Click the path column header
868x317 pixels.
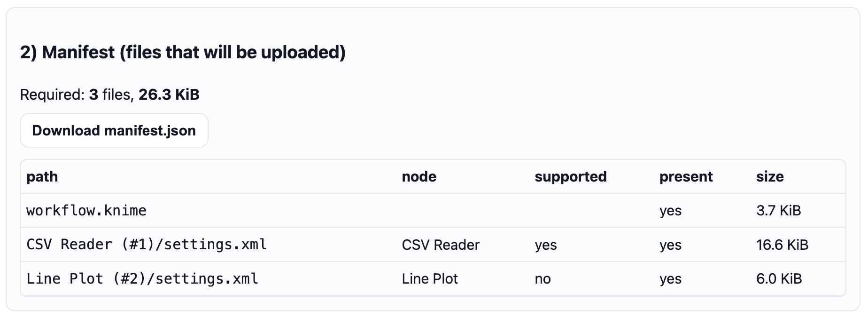42,176
